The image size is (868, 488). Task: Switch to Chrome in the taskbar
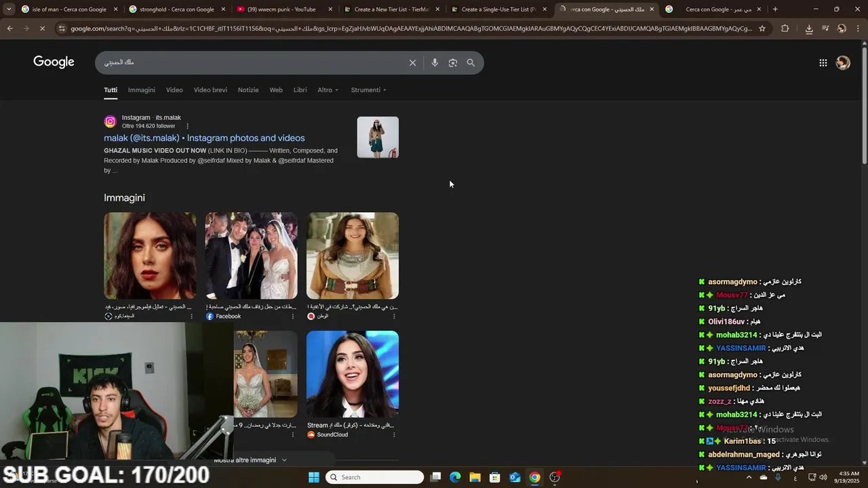pyautogui.click(x=534, y=477)
